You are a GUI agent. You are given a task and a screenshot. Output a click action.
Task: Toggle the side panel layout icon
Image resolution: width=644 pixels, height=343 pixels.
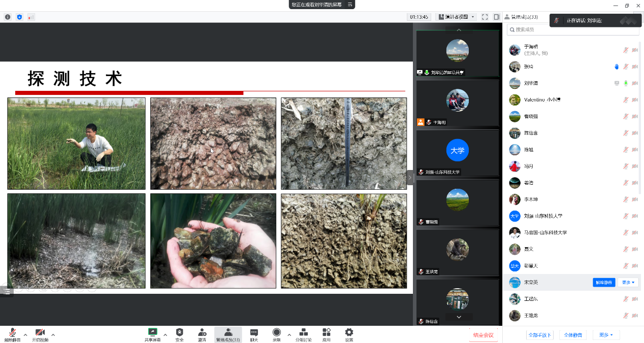tap(496, 17)
